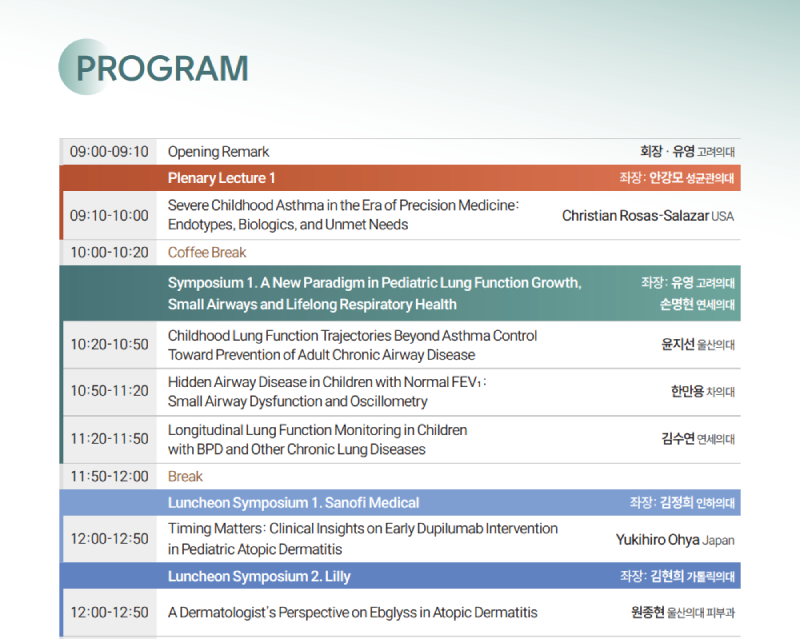Click the PROGRAM heading title

coord(162,68)
